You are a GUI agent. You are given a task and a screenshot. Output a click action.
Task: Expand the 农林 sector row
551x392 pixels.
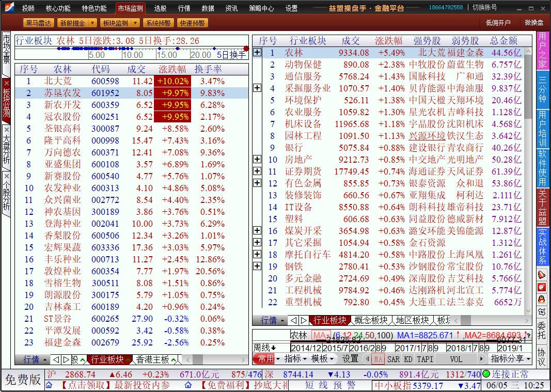pyautogui.click(x=257, y=53)
